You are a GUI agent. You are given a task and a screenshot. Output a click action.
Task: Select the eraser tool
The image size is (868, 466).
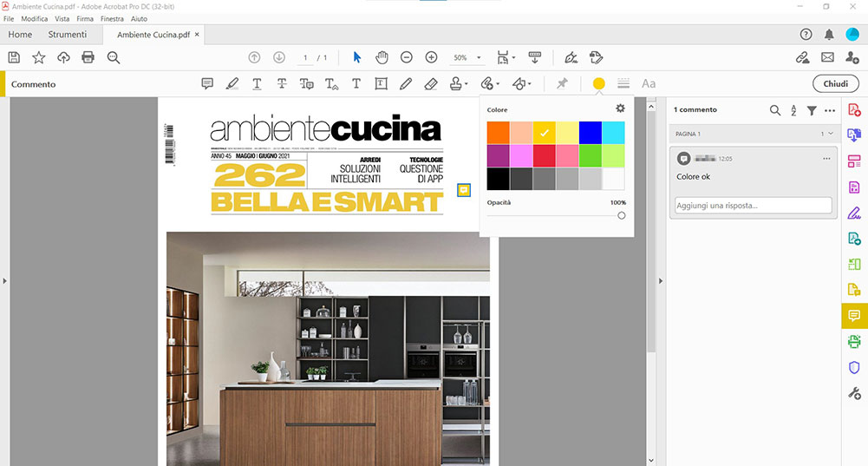pos(430,84)
